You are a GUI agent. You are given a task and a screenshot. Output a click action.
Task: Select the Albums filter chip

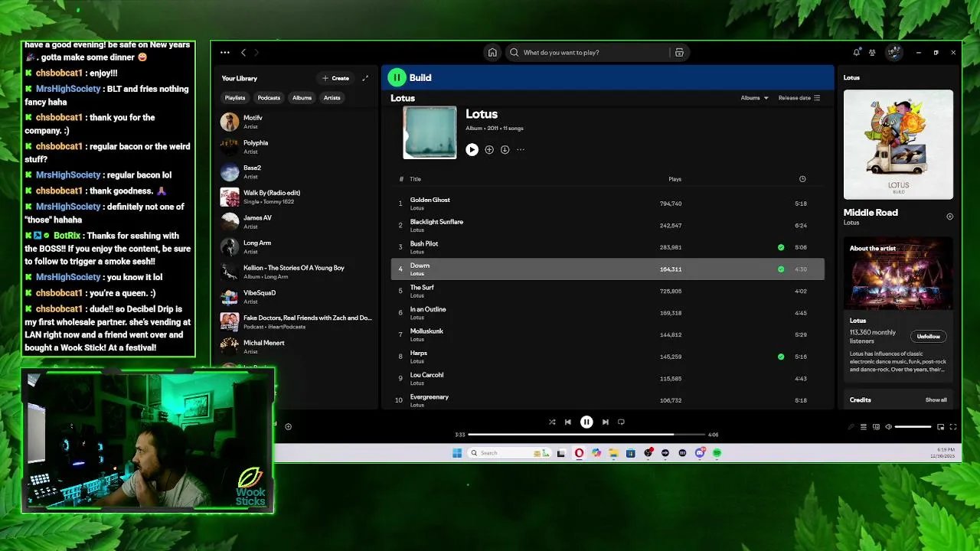click(x=302, y=98)
